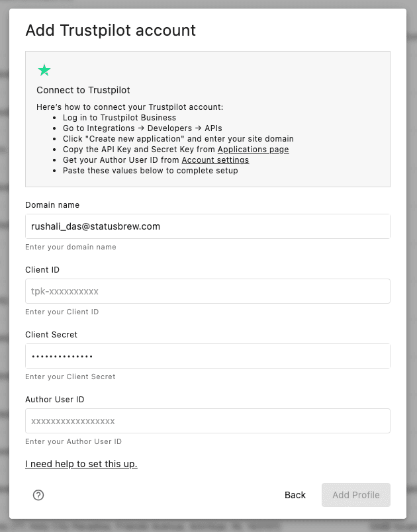Select the Author User ID input box
Screen dimensions: 417x532
[x=207, y=421]
